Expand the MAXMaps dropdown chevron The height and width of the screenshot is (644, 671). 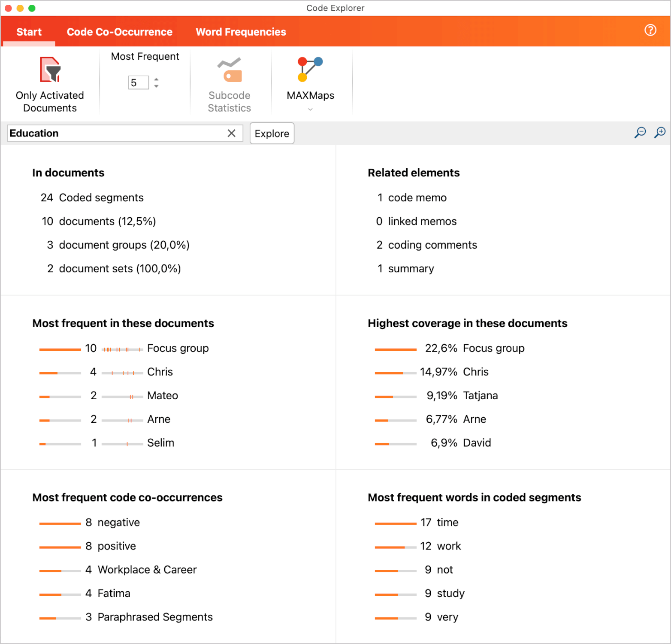(310, 110)
